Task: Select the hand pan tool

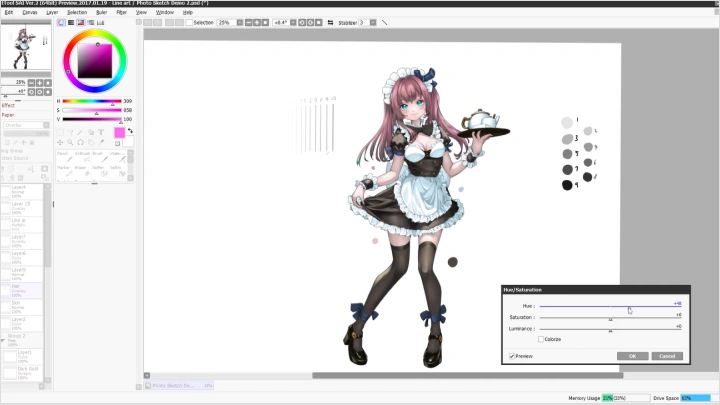Action: [91, 142]
